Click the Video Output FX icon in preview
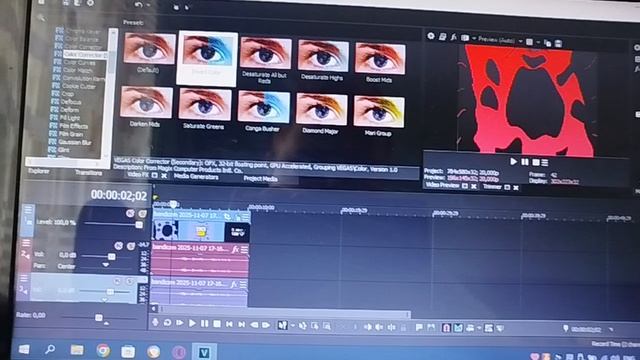Image resolution: width=640 pixels, height=360 pixels. [453, 37]
